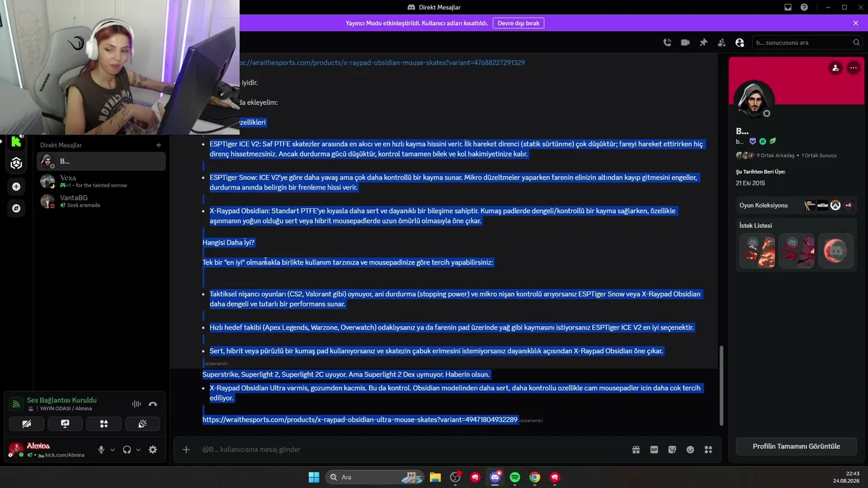Disconnect from voice channel
This screenshot has height=488, width=868.
[153, 404]
